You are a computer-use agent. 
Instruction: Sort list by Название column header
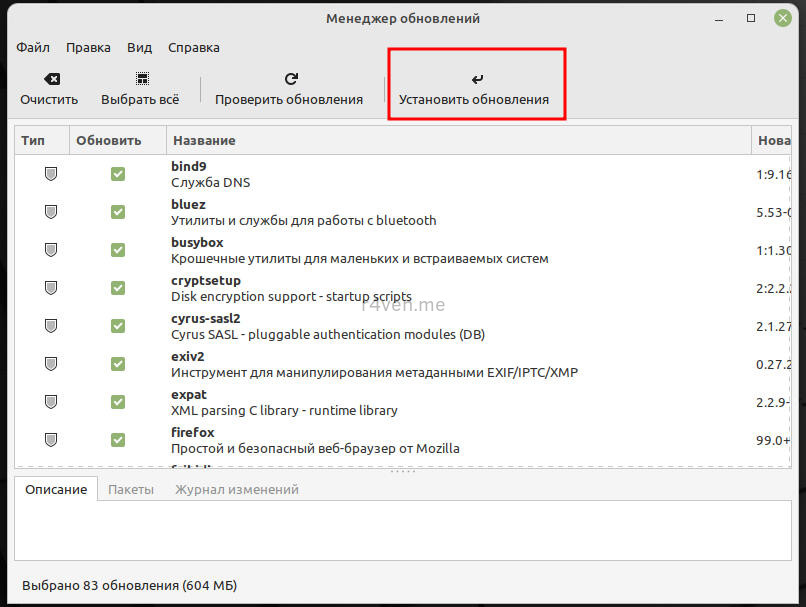coord(203,141)
